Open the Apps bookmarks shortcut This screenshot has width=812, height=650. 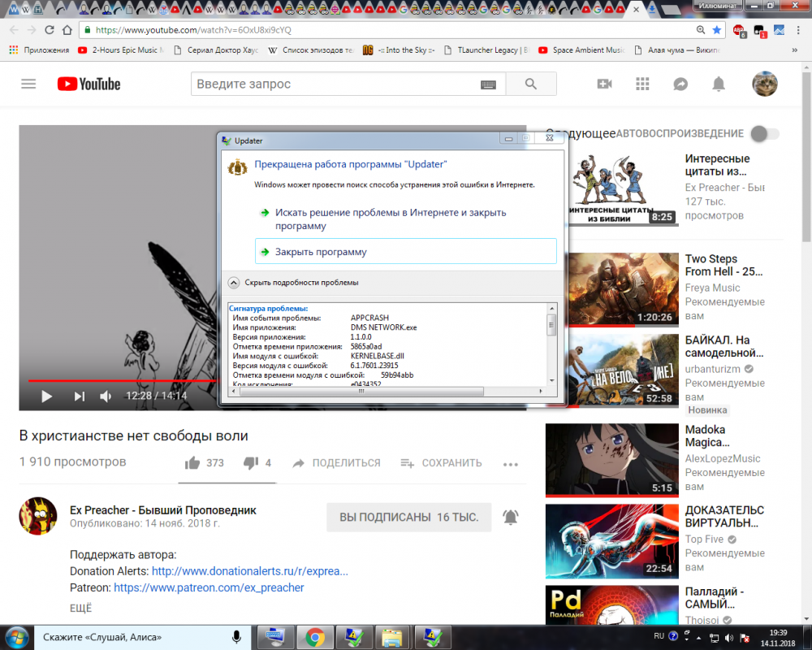tap(39, 50)
